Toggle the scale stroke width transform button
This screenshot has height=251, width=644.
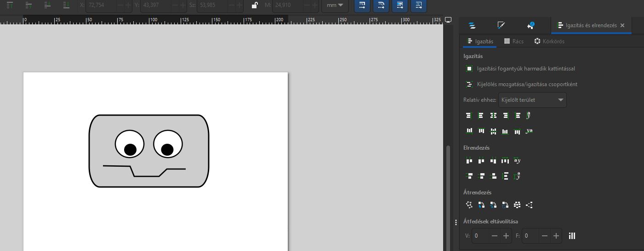point(362,6)
